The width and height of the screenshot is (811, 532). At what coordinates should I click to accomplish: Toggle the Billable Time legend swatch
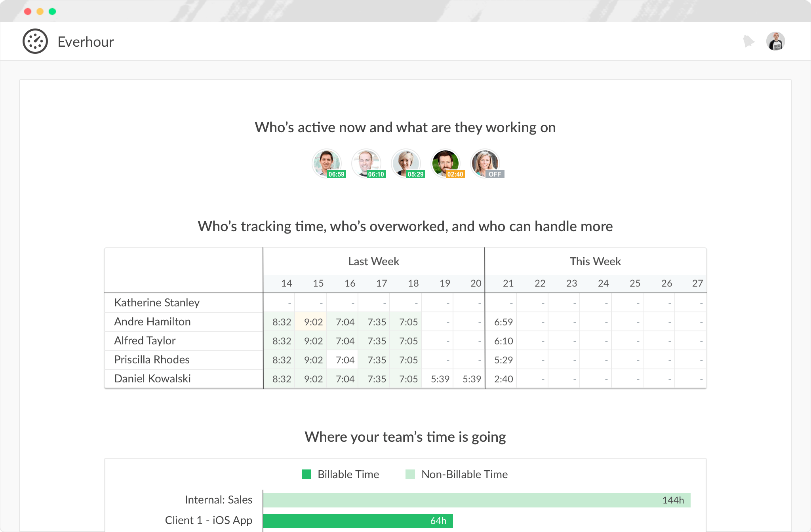point(307,474)
